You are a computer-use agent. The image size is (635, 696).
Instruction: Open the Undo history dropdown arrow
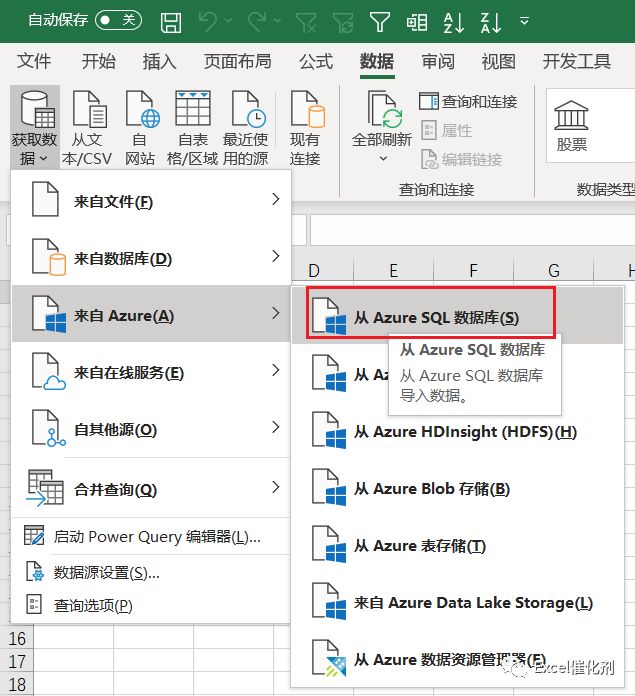[x=229, y=21]
